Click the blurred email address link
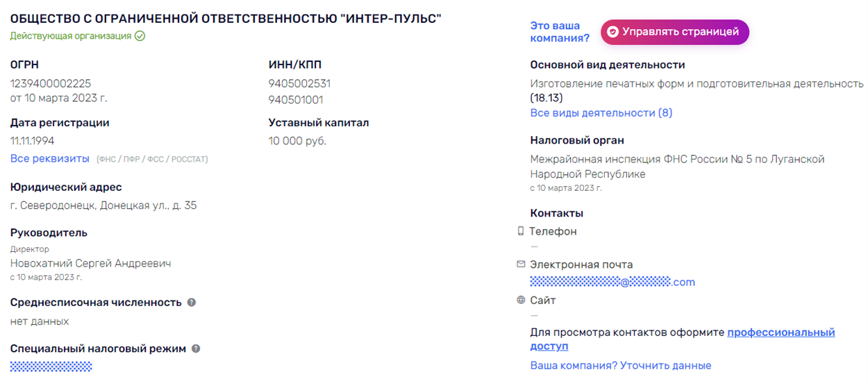 (612, 282)
